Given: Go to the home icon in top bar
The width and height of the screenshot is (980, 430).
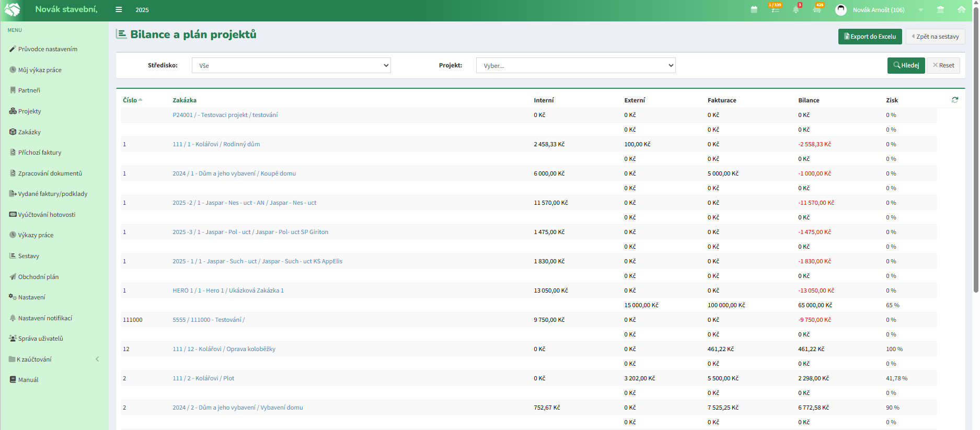Looking at the screenshot, I should point(961,9).
